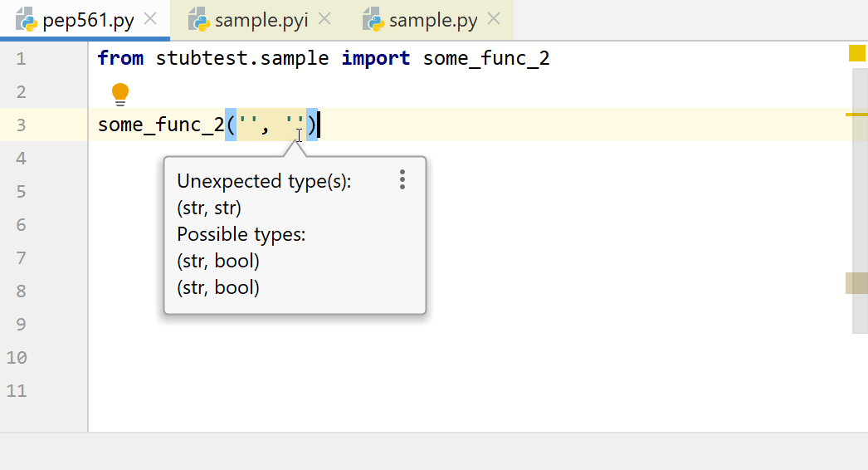Click the highlighted second string argument
Screen dimensions: 868x470
pyautogui.click(x=294, y=125)
